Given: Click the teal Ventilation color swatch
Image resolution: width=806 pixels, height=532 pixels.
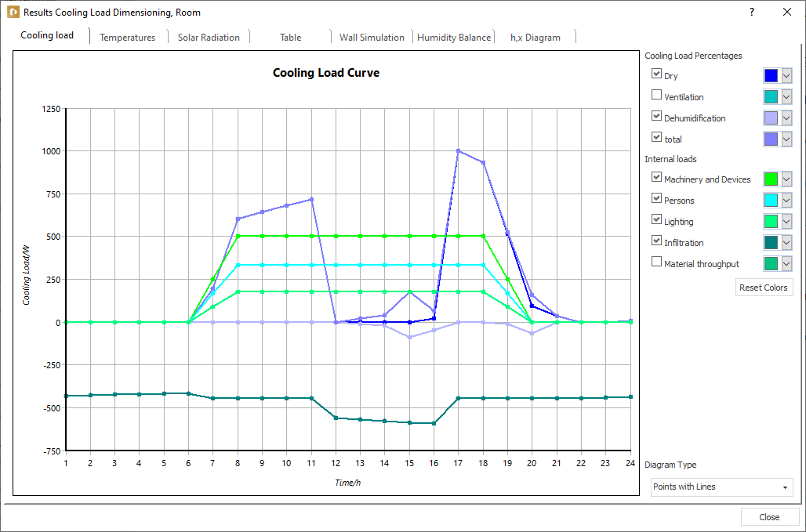Looking at the screenshot, I should point(771,97).
